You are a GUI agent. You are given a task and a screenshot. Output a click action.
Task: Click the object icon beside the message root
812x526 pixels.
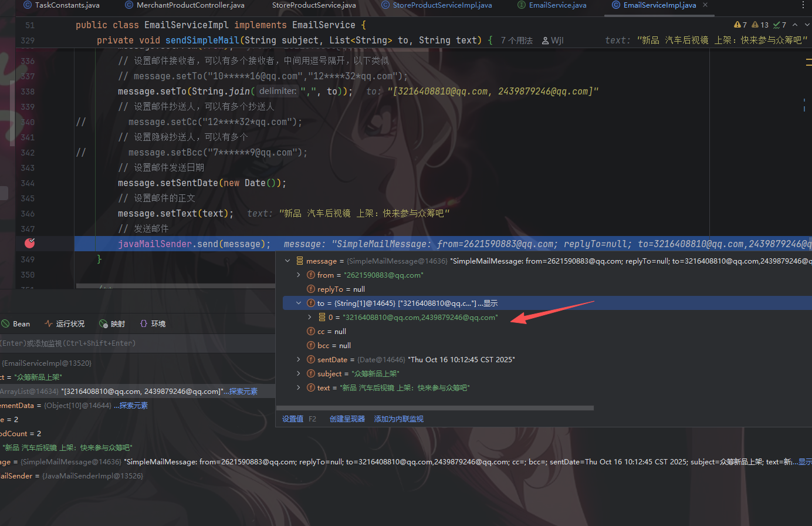(300, 261)
